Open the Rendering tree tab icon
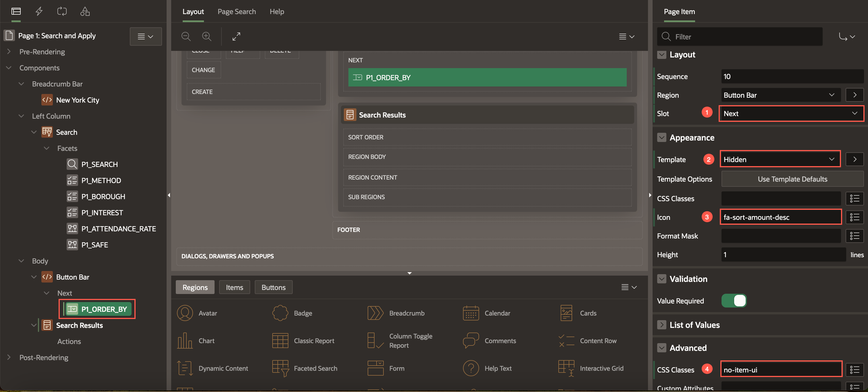Image resolution: width=868 pixels, height=392 pixels. 16,11
